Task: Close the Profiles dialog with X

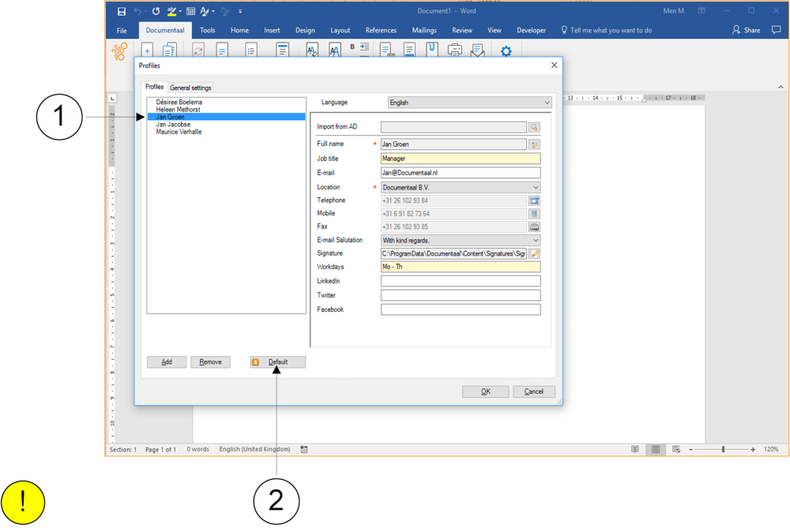Action: pos(555,66)
